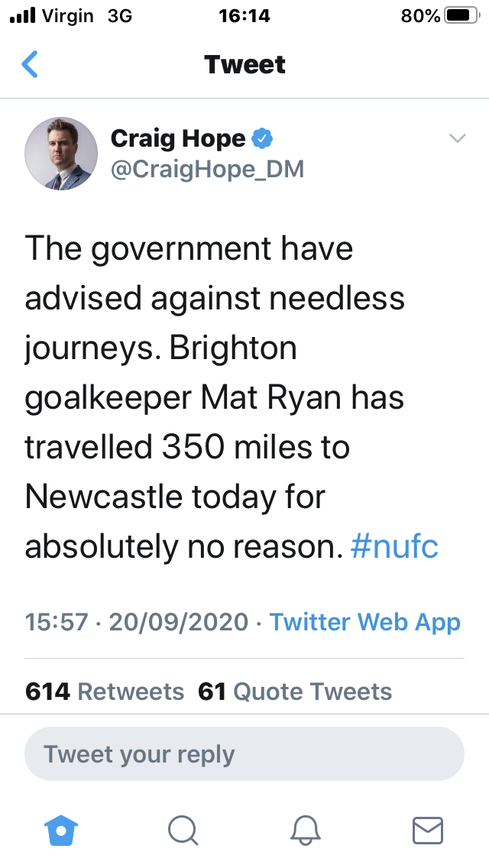The image size is (489, 868).
Task: Open the Craig Hope display name
Action: tap(178, 138)
